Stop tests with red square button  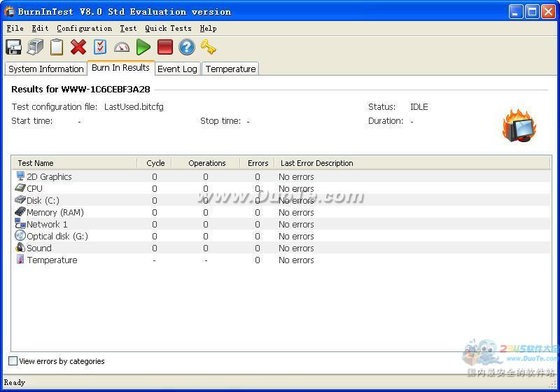pos(165,47)
